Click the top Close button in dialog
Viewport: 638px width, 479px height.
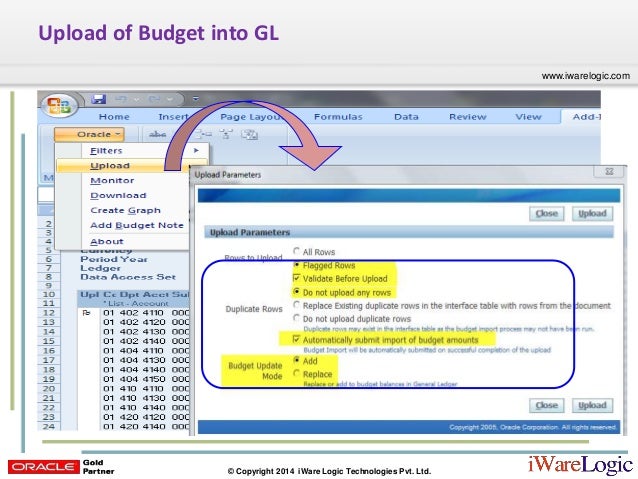(x=546, y=214)
